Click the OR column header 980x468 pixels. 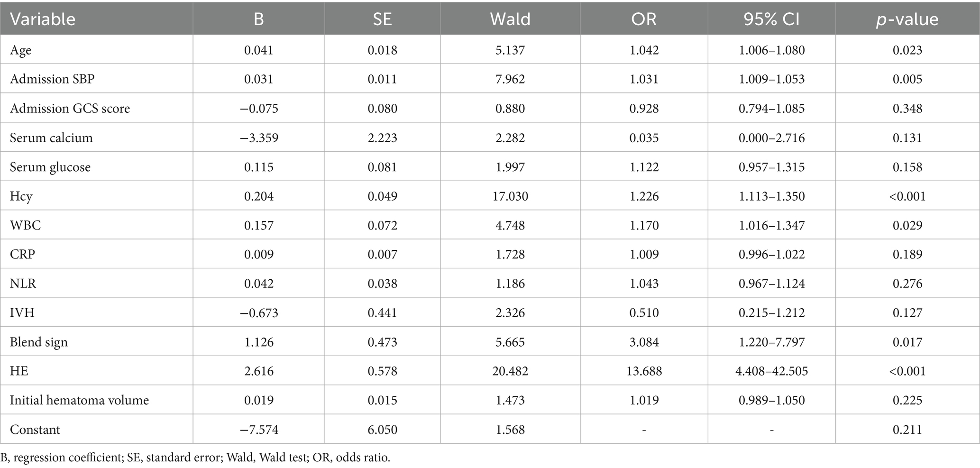click(x=643, y=19)
